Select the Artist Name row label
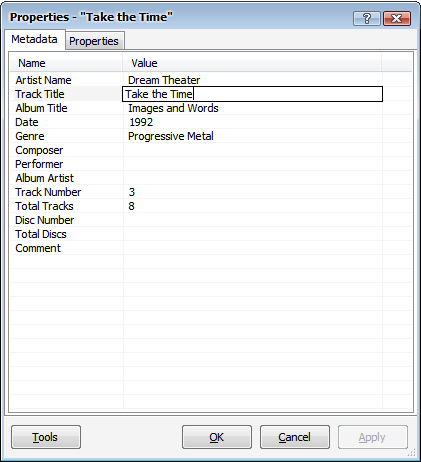Screen dimensions: 421x462 43,80
